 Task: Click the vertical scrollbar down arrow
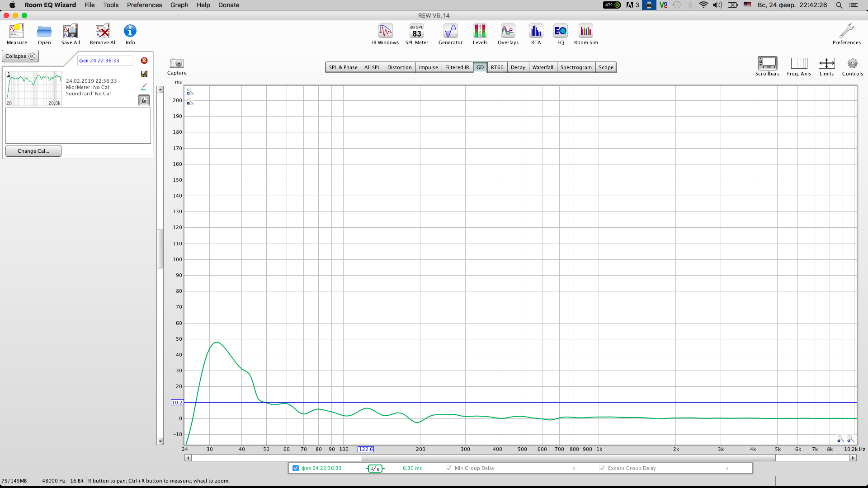pyautogui.click(x=160, y=441)
